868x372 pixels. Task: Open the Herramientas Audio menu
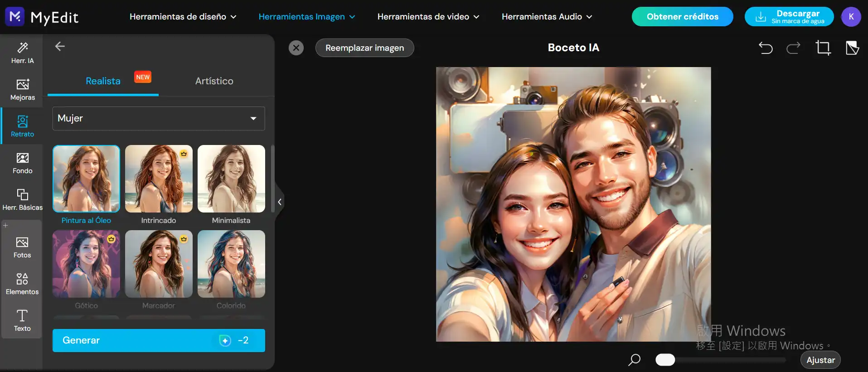tap(547, 17)
